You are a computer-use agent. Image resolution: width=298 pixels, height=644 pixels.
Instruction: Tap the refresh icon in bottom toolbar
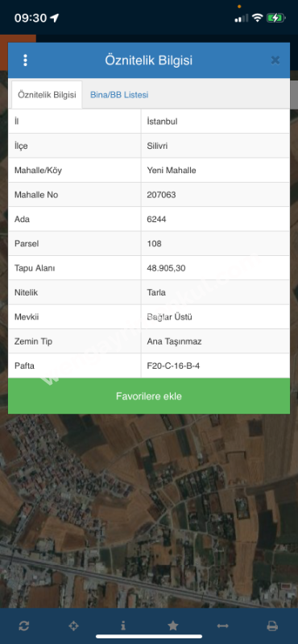pyautogui.click(x=24, y=626)
